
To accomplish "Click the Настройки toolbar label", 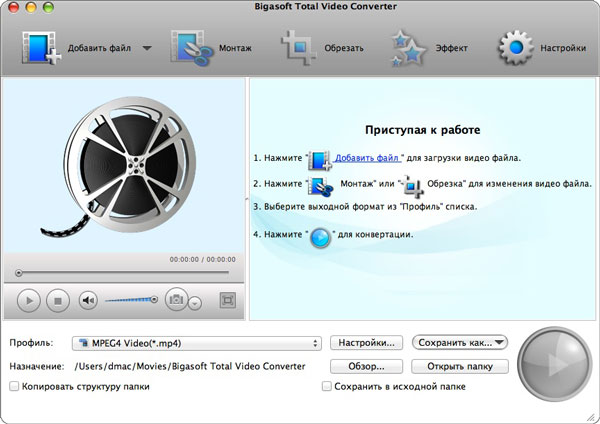I will (563, 48).
